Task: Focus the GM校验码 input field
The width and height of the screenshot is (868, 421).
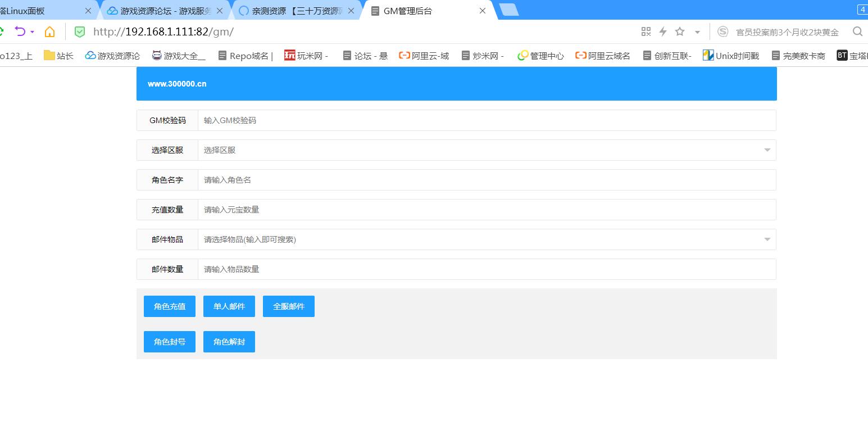Action: coord(487,120)
